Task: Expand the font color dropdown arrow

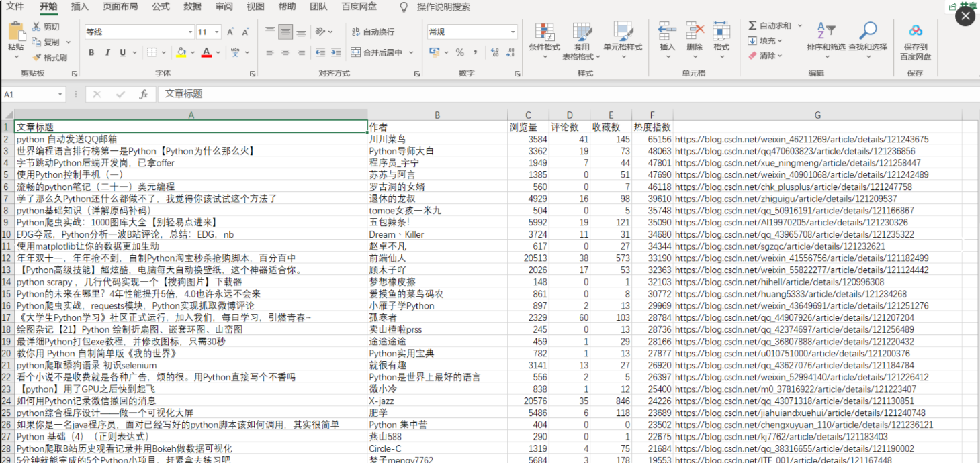Action: [x=218, y=52]
